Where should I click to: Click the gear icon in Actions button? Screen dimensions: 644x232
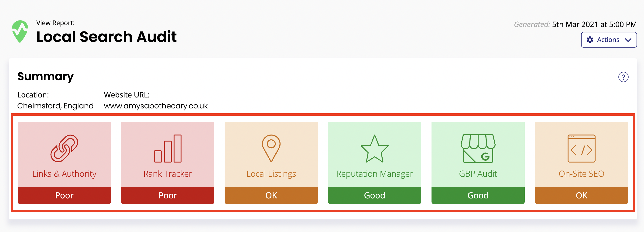click(590, 40)
